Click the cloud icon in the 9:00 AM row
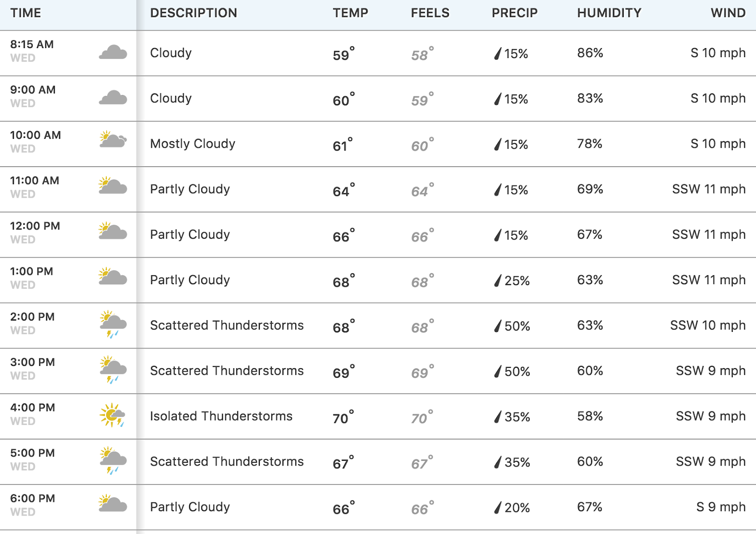This screenshot has height=534, width=756. coord(113,97)
